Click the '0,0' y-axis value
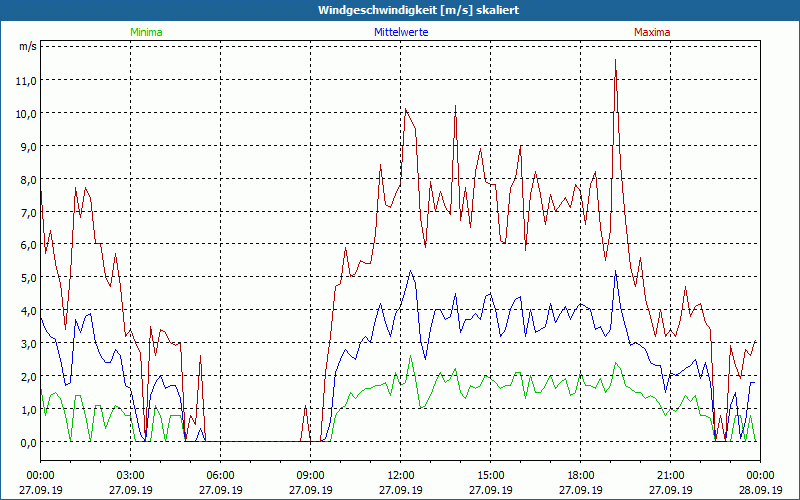 click(31, 442)
